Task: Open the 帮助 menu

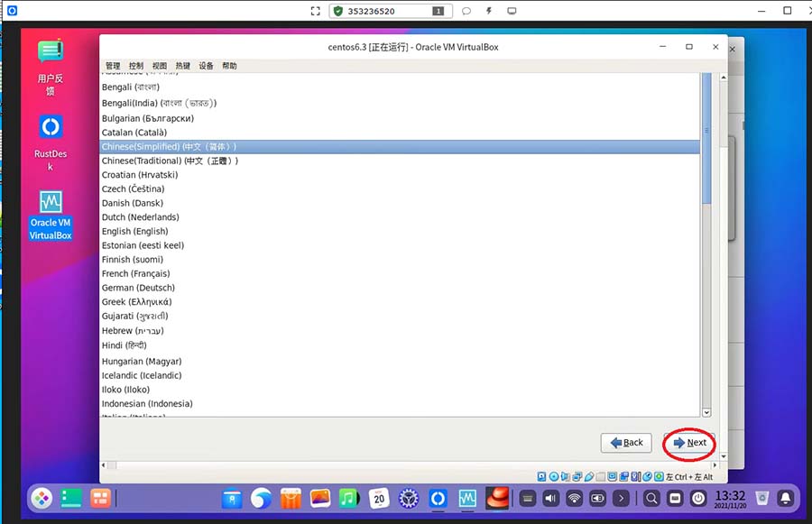Action: (x=229, y=66)
